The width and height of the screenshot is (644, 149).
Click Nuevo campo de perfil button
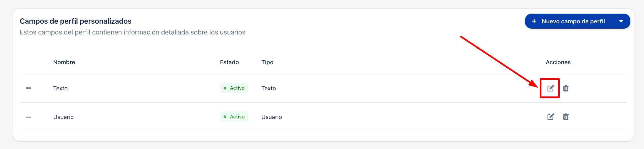tap(568, 21)
